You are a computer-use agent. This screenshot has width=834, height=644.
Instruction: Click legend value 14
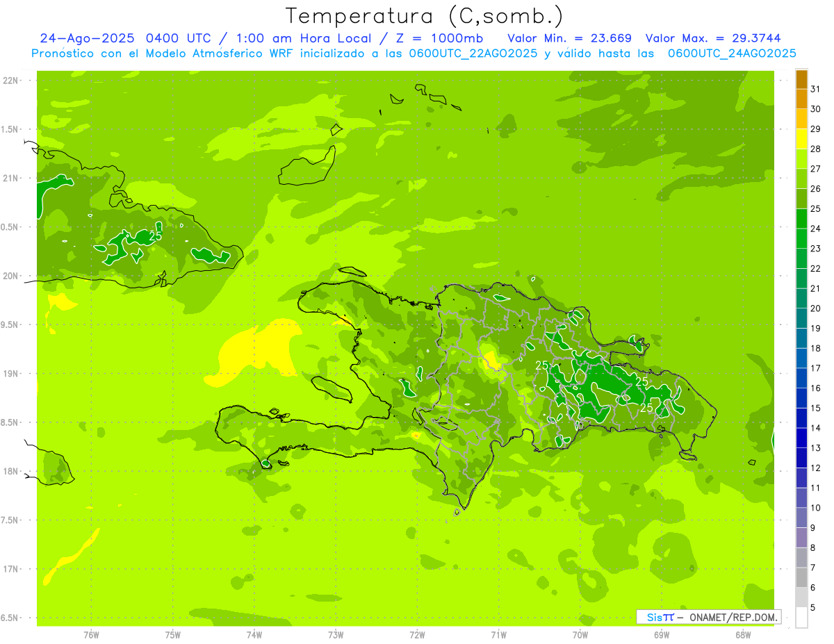click(815, 428)
